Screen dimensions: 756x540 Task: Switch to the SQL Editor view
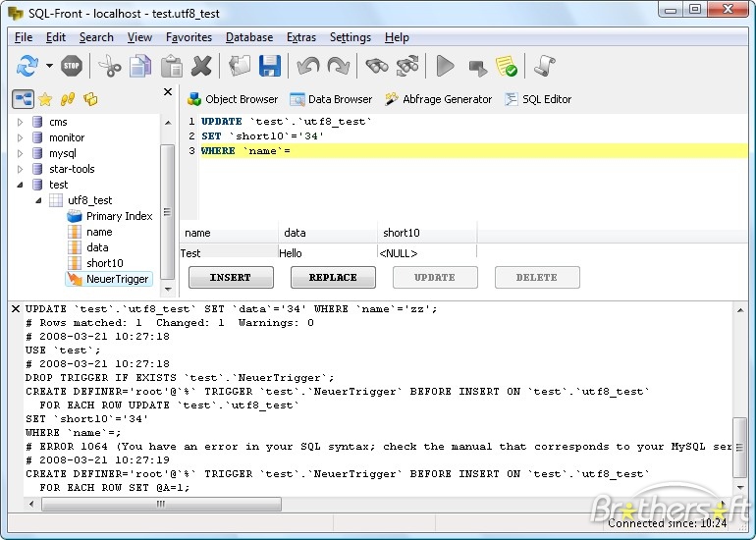[538, 99]
